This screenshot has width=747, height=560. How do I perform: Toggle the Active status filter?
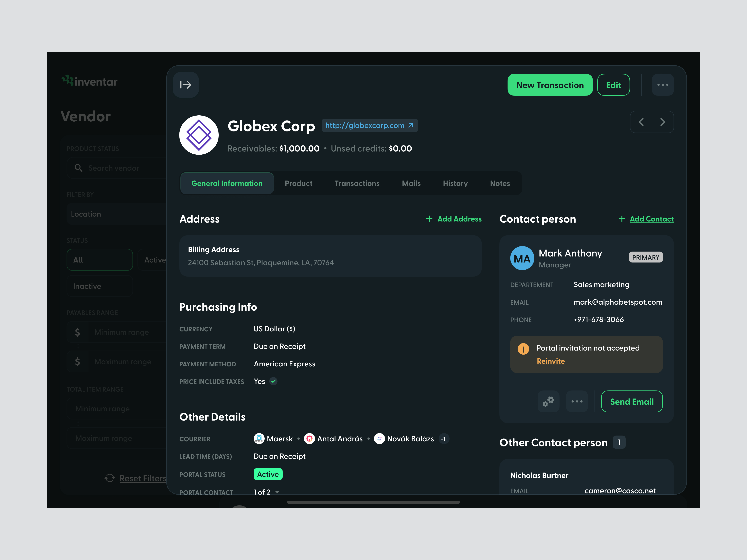[155, 260]
